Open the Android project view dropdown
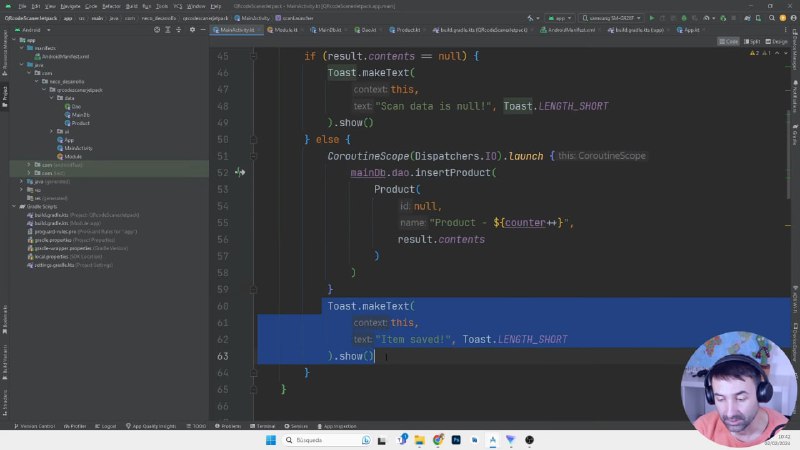 tap(33, 30)
